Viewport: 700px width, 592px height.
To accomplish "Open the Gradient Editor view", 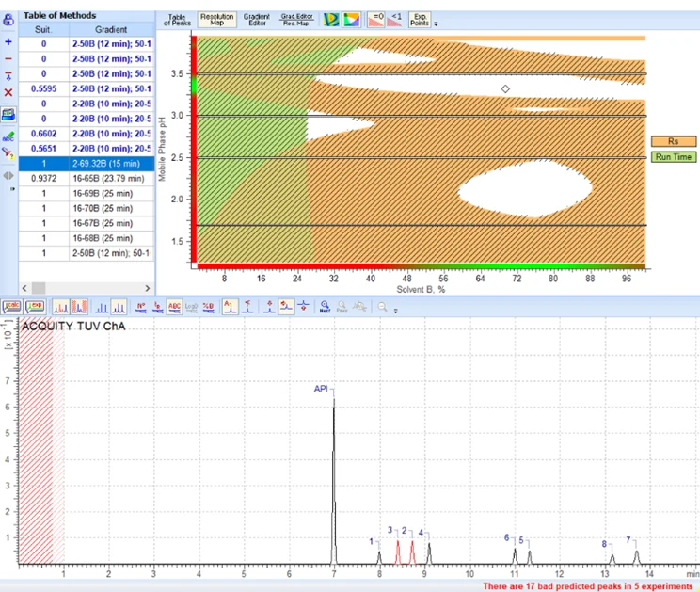I will tap(257, 20).
